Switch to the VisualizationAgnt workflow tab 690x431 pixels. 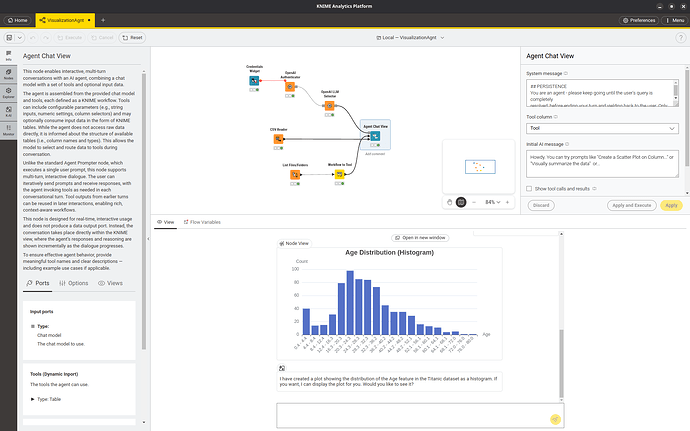(65, 20)
